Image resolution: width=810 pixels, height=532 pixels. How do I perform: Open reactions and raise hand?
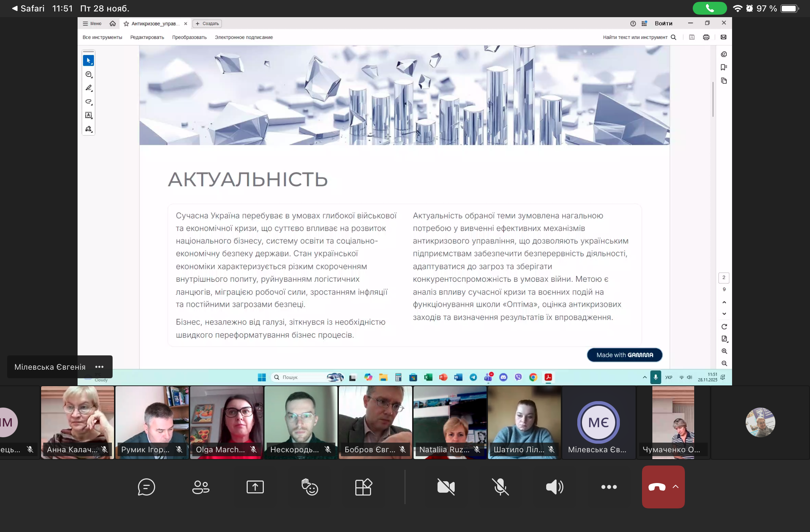click(310, 487)
